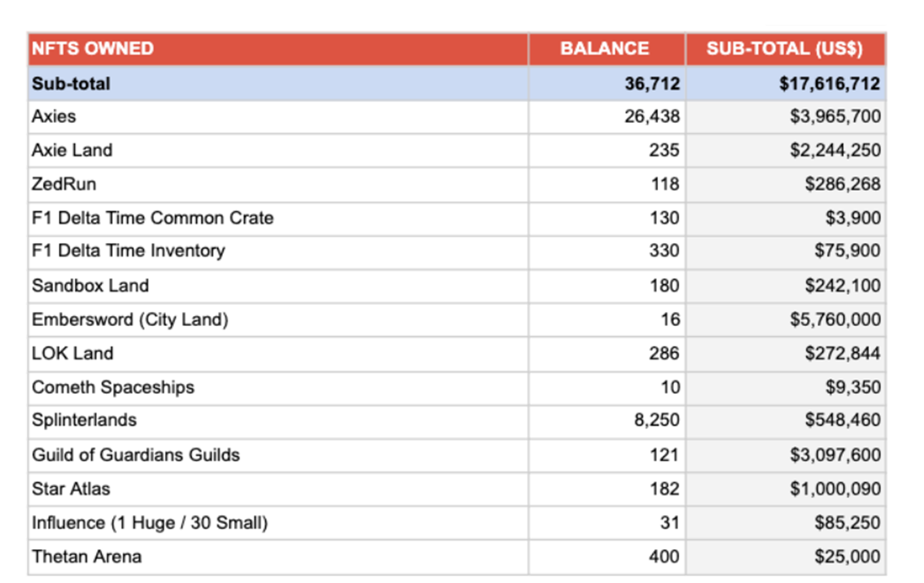Click the $3,900 value cell
Image resolution: width=924 pixels, height=583 pixels.
coord(785,218)
